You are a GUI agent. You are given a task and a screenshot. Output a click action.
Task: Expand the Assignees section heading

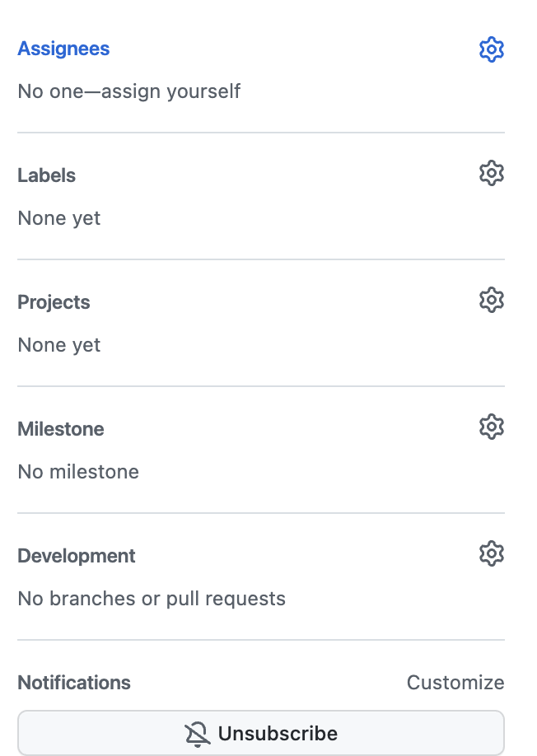[63, 49]
